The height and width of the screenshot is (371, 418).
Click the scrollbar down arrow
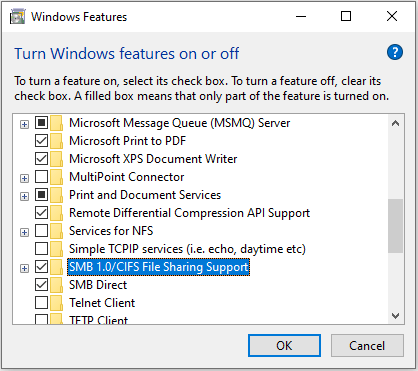click(396, 315)
